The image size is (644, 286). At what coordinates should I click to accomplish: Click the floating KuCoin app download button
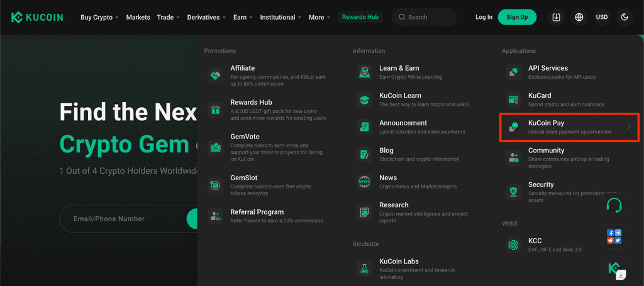click(x=614, y=268)
